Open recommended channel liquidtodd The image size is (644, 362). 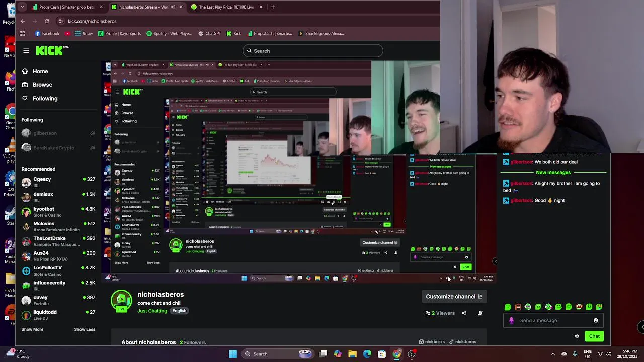pyautogui.click(x=58, y=315)
